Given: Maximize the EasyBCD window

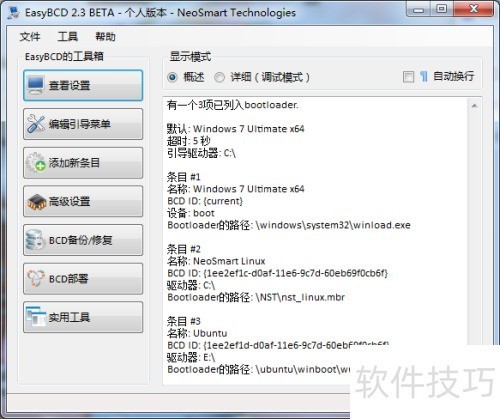Looking at the screenshot, I should tap(442, 9).
